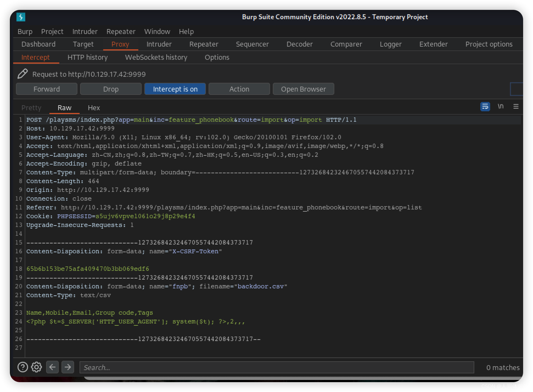Select the Pretty view tab
This screenshot has width=533, height=392.
point(31,108)
